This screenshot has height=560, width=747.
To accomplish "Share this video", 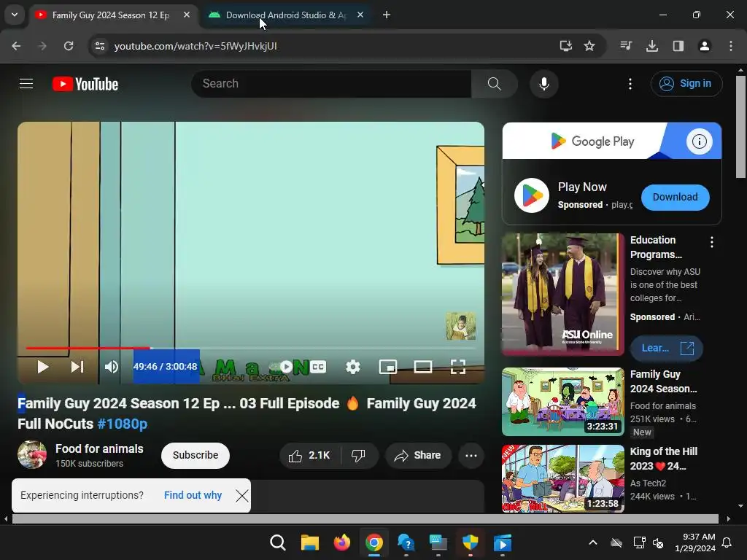I will coord(418,455).
